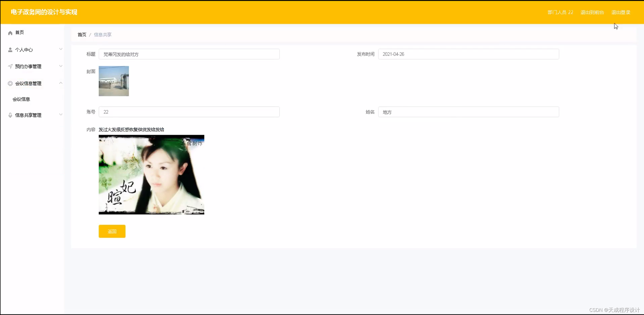The image size is (644, 315).
Task: Select 首页 in the sidebar menu
Action: point(20,32)
